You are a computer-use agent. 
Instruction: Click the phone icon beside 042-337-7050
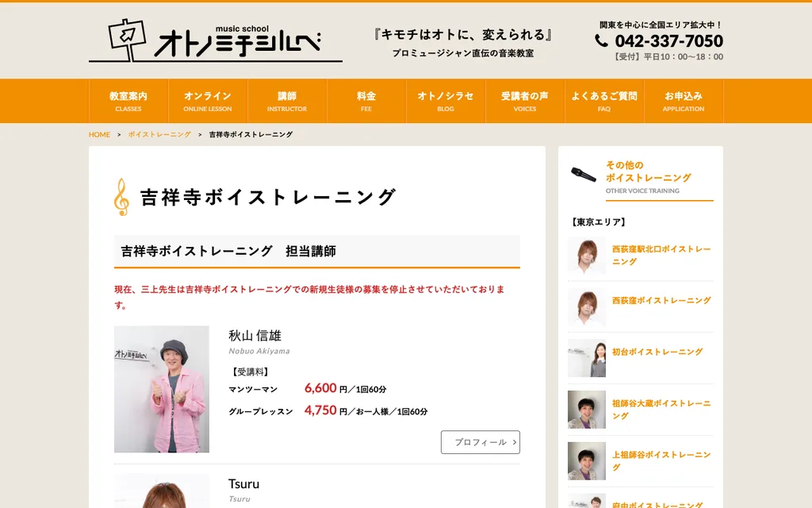(x=601, y=40)
